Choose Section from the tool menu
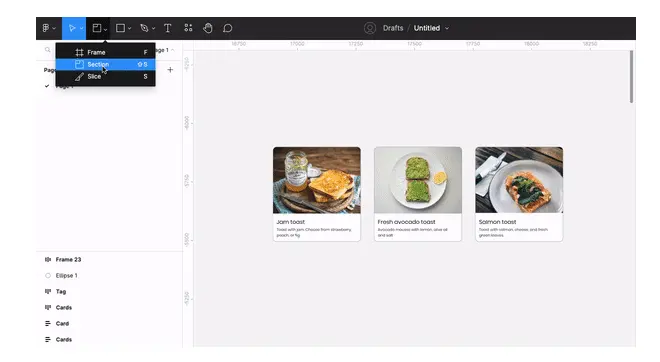Viewport: 660px width, 362px height. click(x=106, y=64)
